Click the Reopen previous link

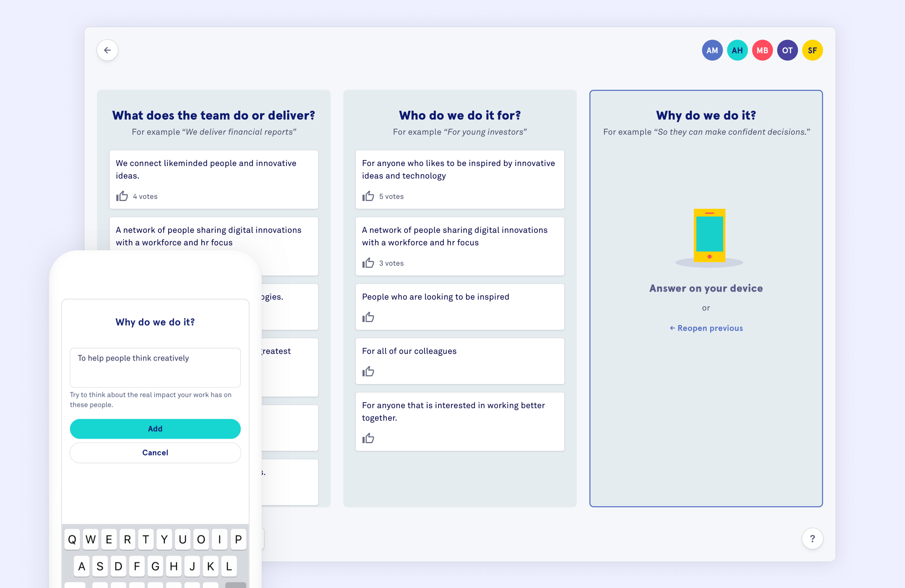coord(706,328)
